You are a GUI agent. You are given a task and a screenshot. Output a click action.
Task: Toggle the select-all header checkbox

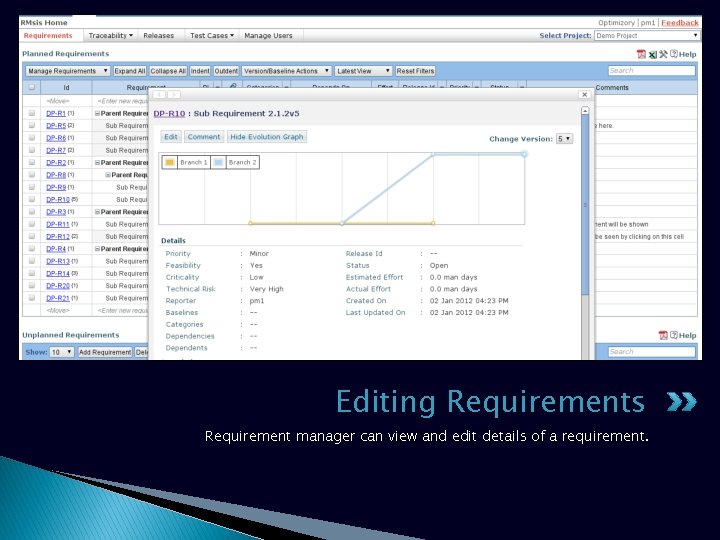click(32, 87)
